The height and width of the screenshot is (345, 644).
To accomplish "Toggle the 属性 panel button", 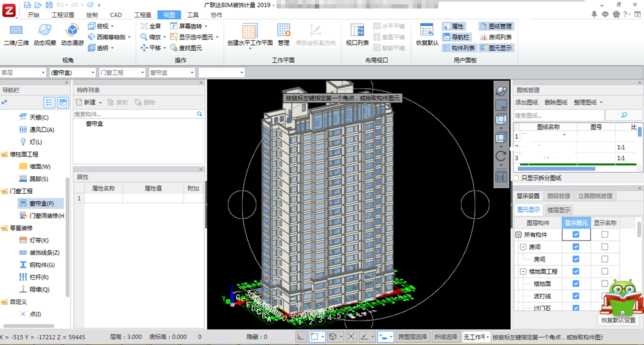I will point(454,26).
